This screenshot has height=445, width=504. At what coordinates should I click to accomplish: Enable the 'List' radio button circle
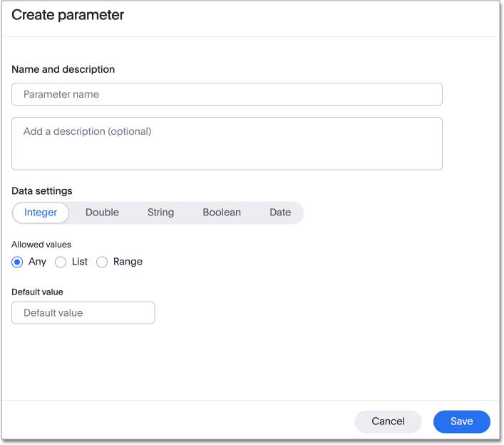(61, 262)
